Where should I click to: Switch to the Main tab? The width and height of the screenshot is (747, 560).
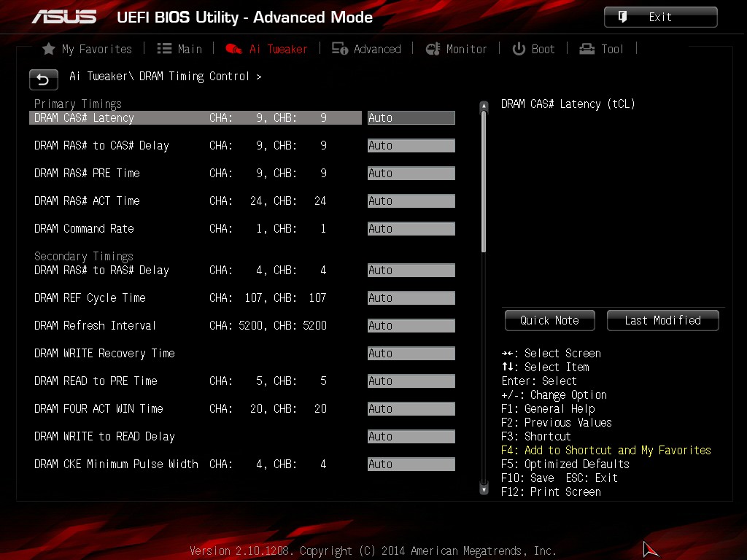(179, 49)
